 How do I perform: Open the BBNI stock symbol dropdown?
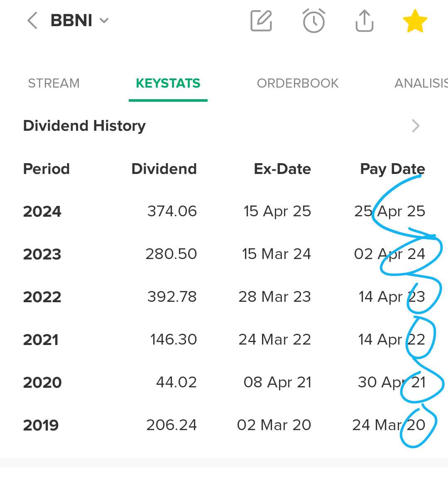pos(79,20)
